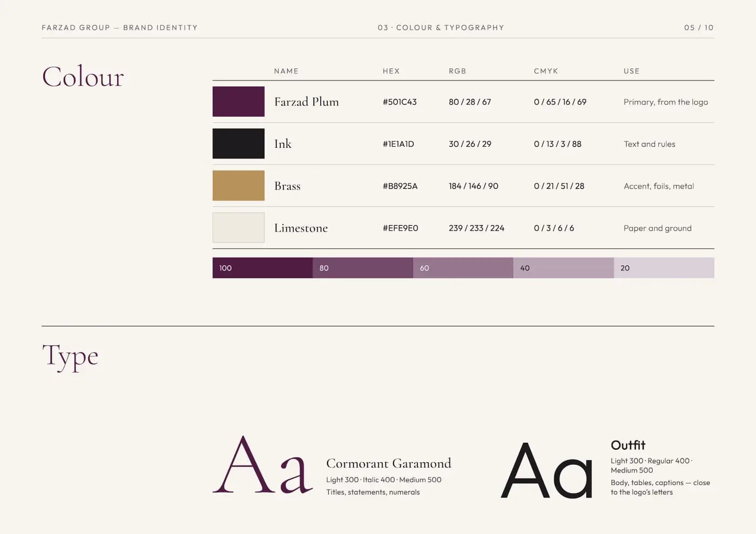Click the 'Ink' colour name

[x=283, y=144]
